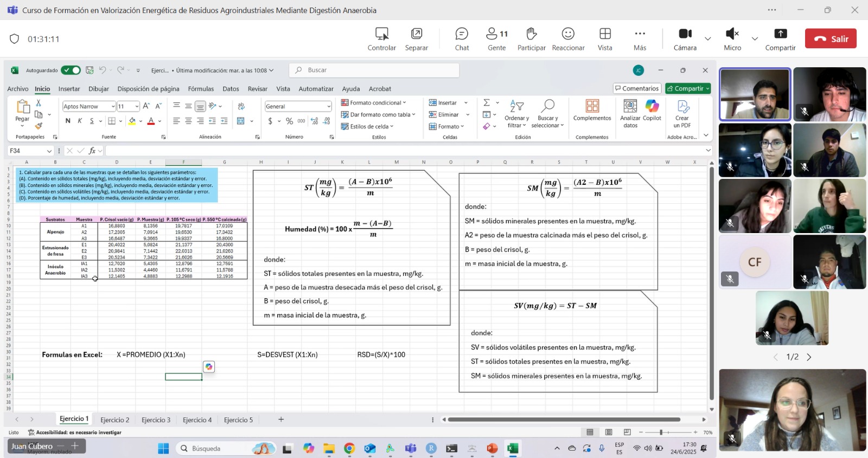Open Copilot in Excel ribbon

pos(652,107)
